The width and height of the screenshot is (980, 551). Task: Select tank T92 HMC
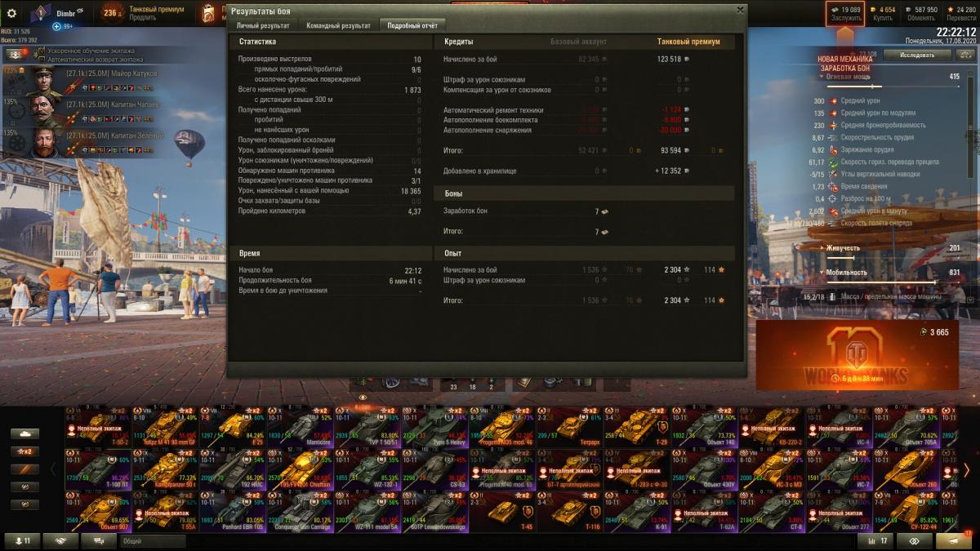(x=232, y=469)
